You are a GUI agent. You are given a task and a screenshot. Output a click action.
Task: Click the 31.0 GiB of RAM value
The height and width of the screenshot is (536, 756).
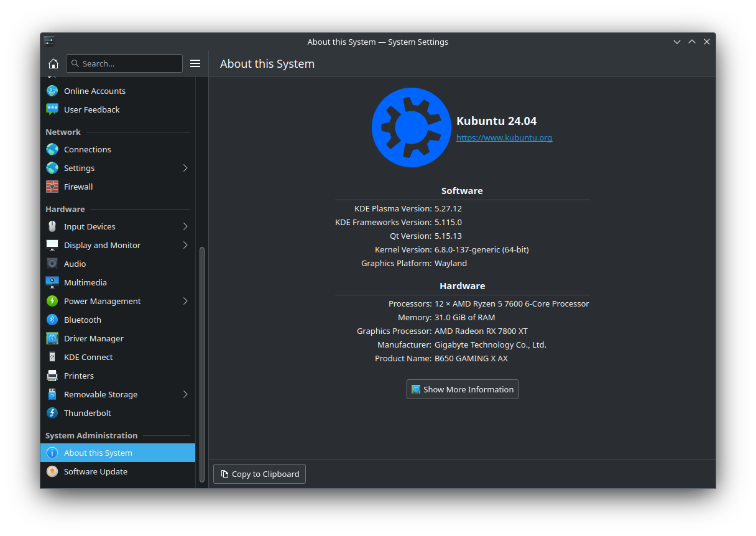click(465, 317)
